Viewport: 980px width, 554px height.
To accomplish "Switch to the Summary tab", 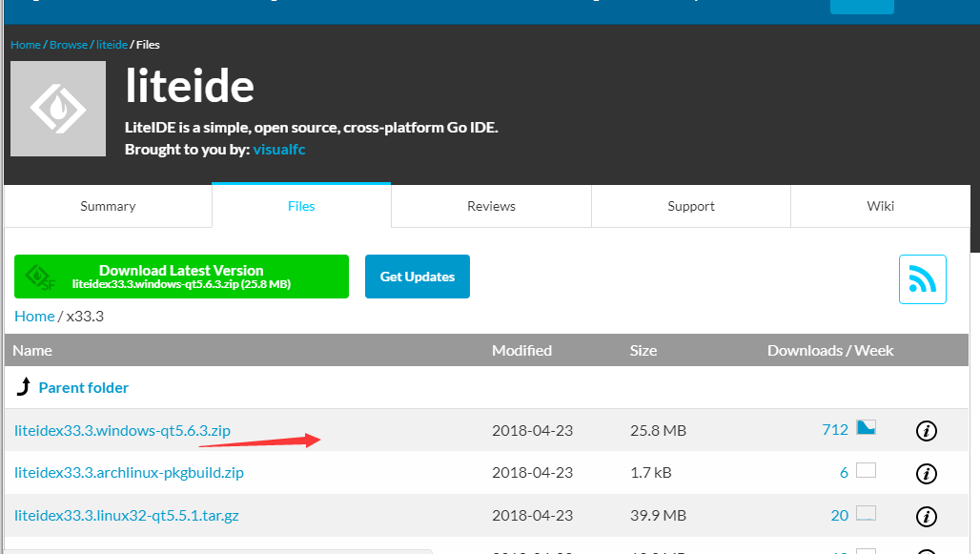I will [x=108, y=206].
